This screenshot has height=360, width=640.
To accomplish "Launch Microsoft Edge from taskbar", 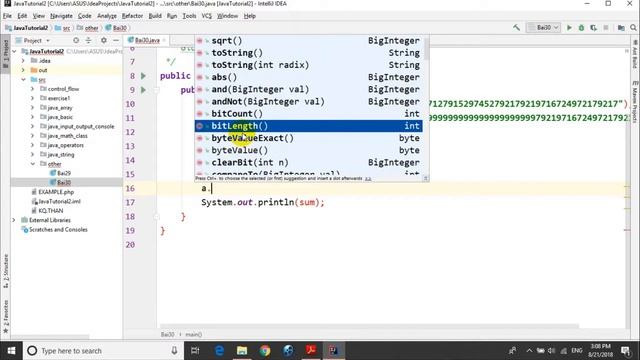I will tap(219, 351).
